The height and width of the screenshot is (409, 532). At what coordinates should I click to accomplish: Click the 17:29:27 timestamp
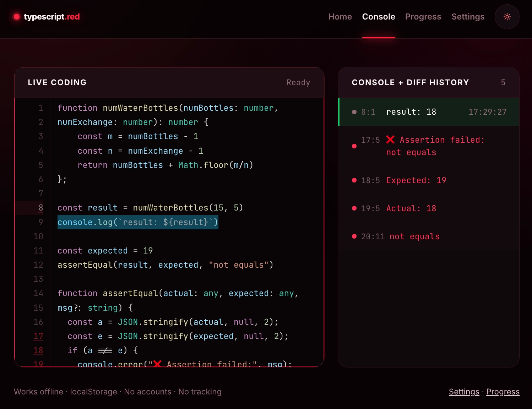point(487,112)
